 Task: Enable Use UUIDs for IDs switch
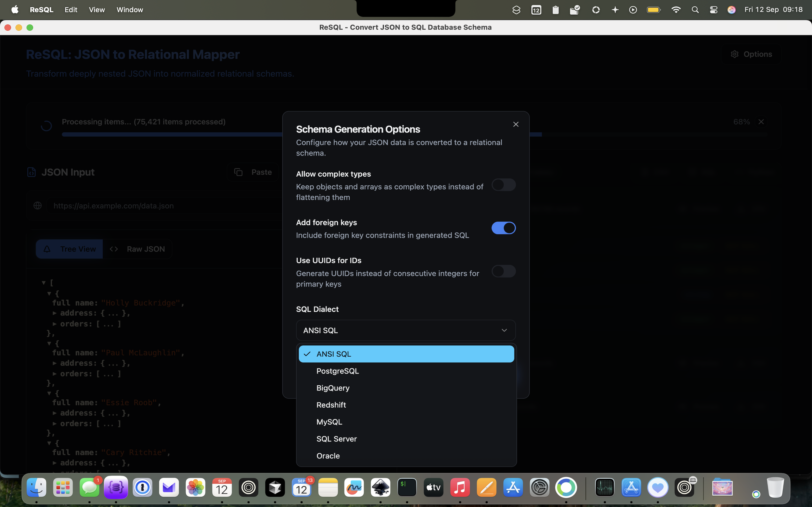point(503,271)
